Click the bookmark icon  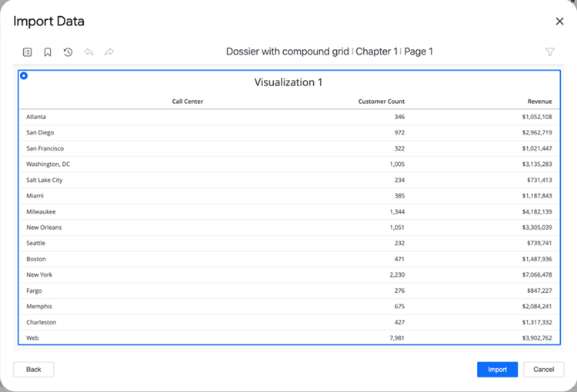tap(48, 52)
